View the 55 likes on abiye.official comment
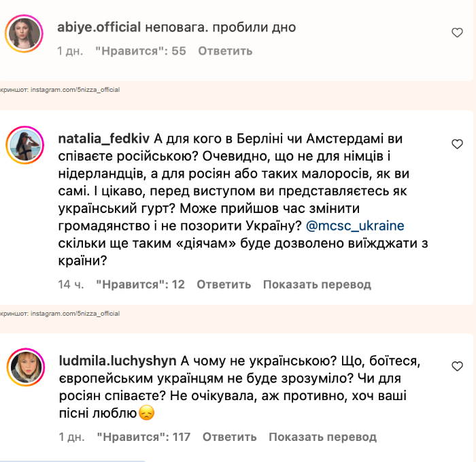 [140, 51]
